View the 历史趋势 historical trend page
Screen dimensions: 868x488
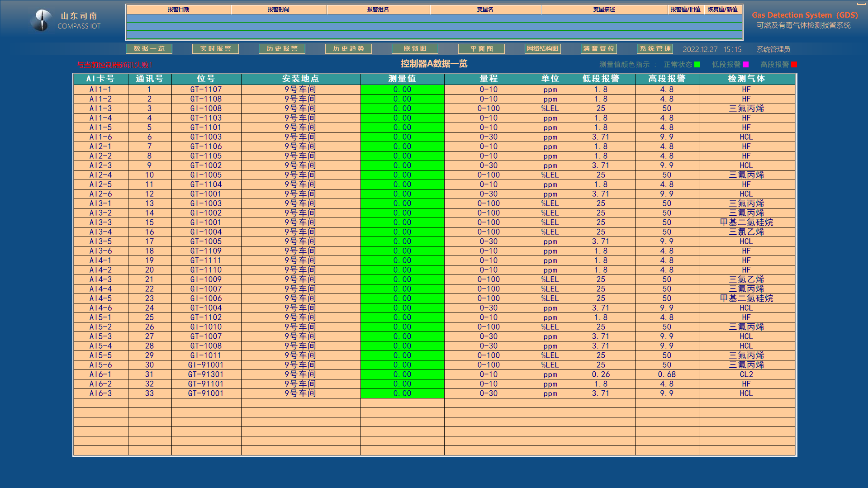coord(348,48)
